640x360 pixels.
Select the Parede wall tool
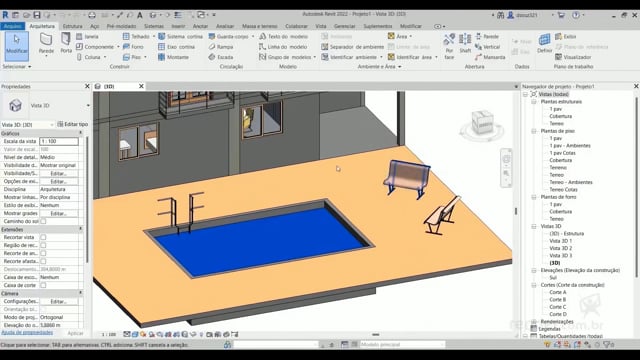click(46, 43)
